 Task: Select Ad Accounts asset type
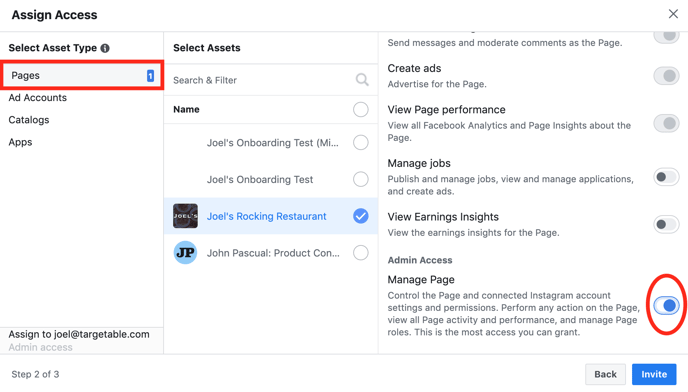click(38, 98)
